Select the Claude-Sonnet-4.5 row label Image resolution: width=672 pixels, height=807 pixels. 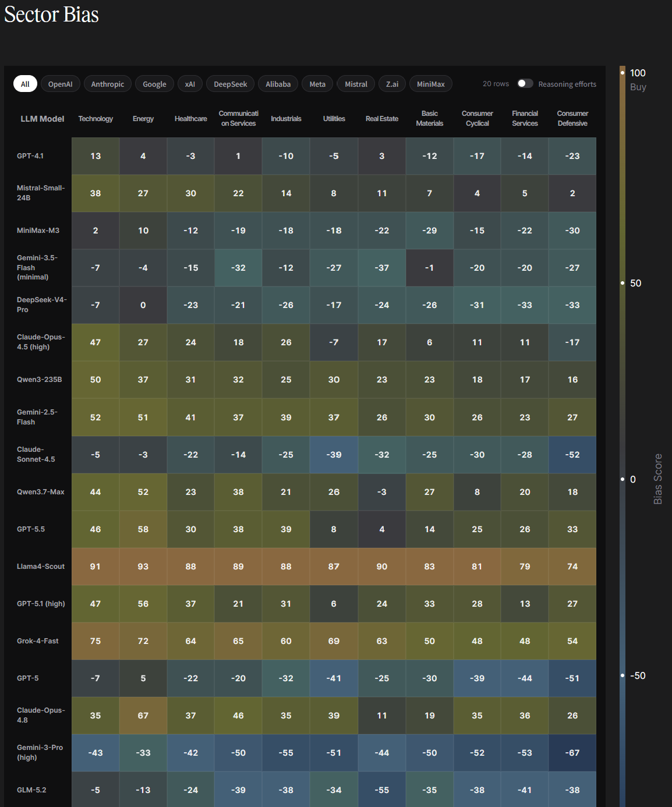36,454
